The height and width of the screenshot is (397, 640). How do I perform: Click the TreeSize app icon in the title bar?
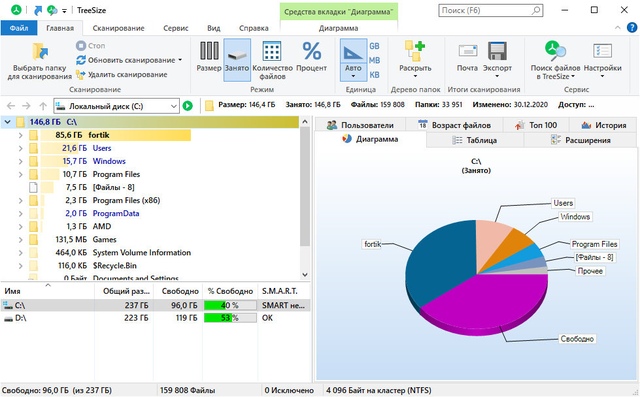(x=16, y=10)
